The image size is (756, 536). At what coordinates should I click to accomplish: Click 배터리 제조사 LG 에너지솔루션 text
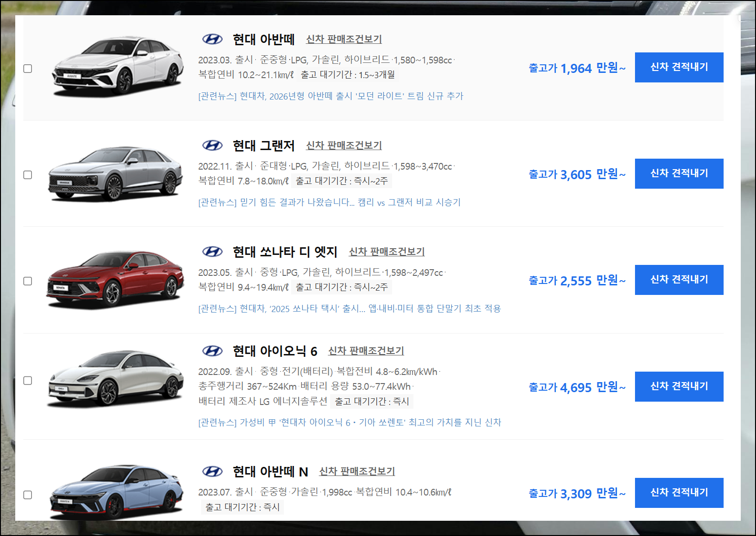tap(263, 402)
